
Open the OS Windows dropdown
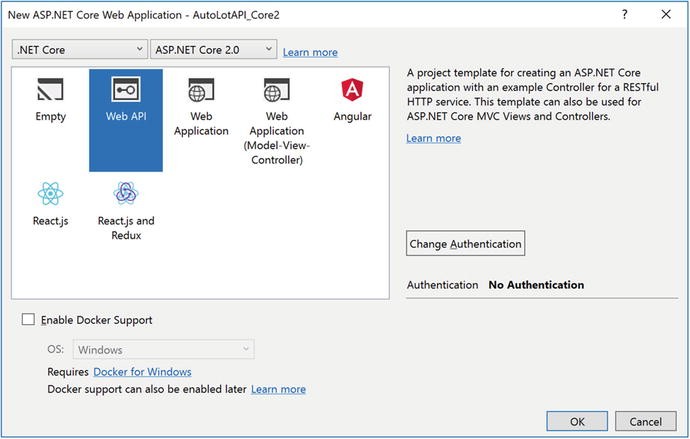click(163, 350)
